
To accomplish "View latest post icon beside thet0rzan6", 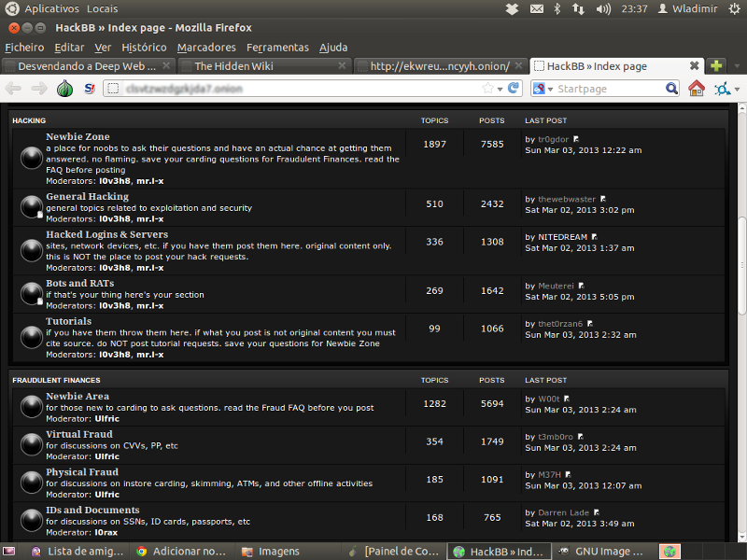I will point(590,324).
